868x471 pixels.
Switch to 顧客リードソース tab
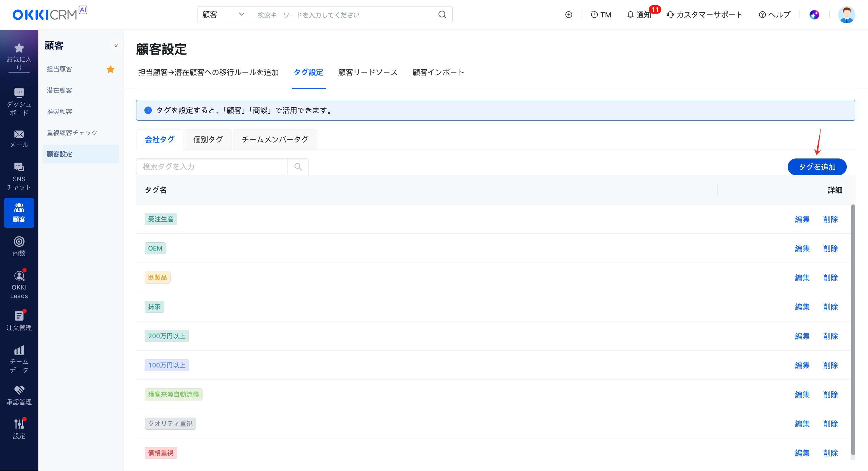click(x=368, y=72)
